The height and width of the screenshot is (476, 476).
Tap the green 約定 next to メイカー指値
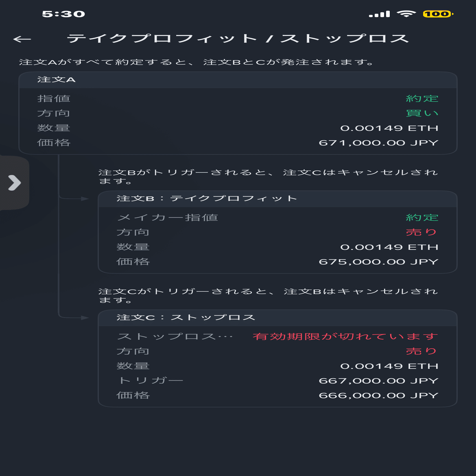click(422, 217)
